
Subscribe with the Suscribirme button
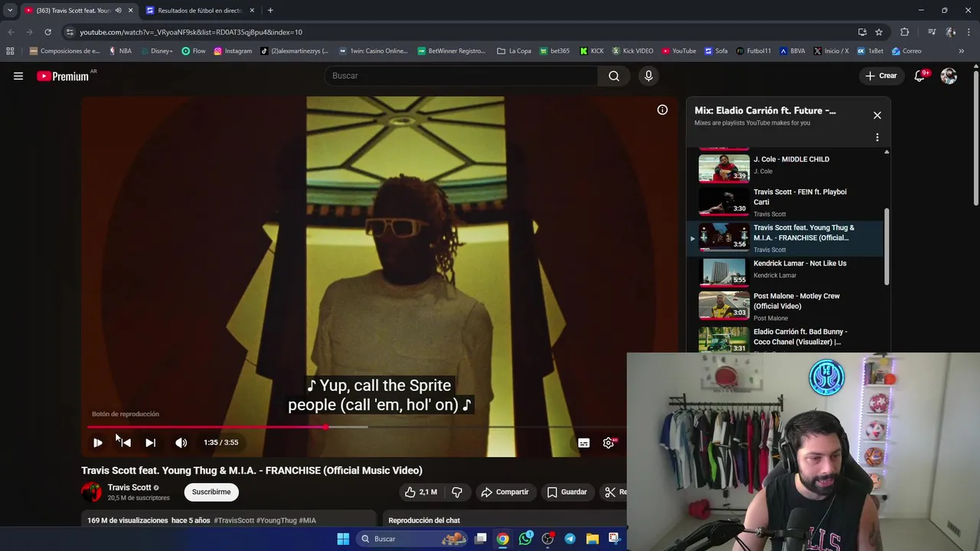[x=211, y=492]
